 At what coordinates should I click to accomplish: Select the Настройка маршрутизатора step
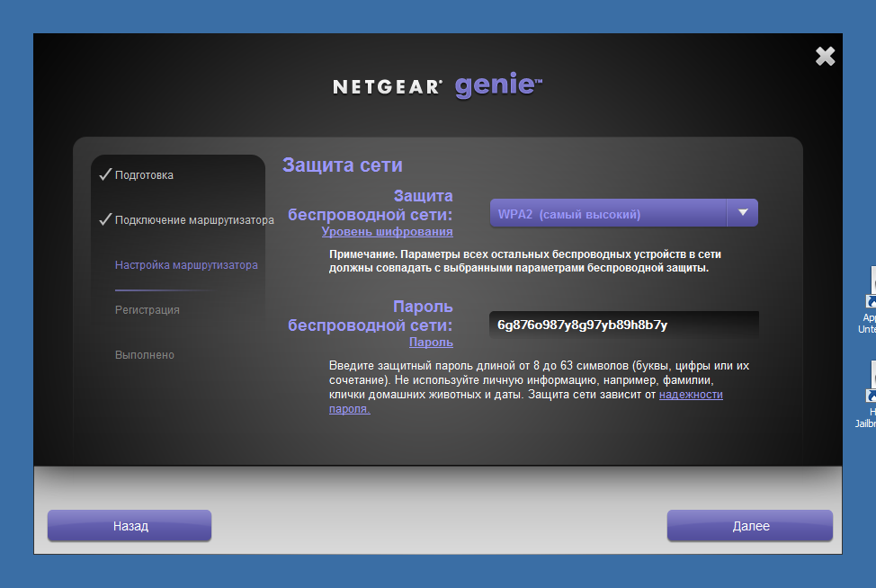(x=186, y=265)
